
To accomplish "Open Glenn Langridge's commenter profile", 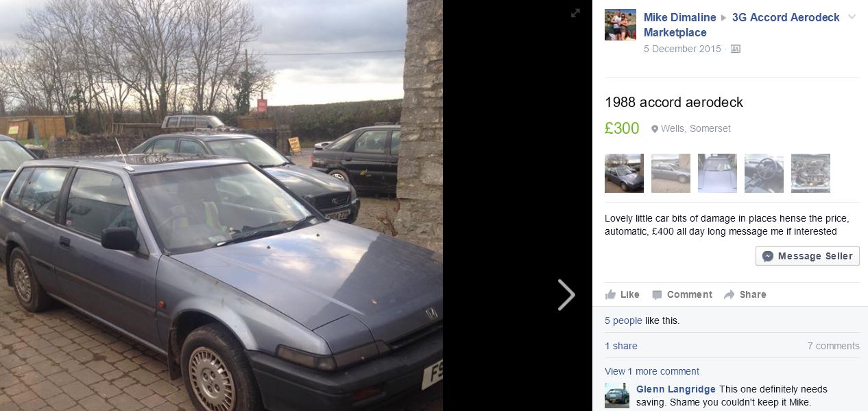I will pyautogui.click(x=676, y=389).
